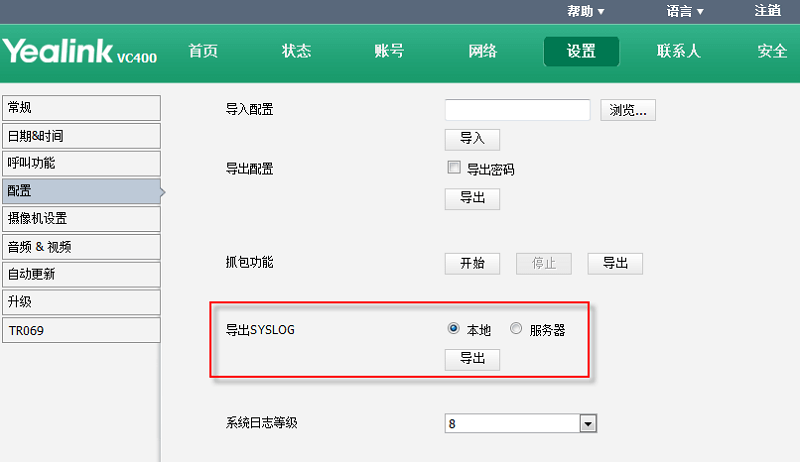Click 开始 to start packet capture

click(472, 264)
